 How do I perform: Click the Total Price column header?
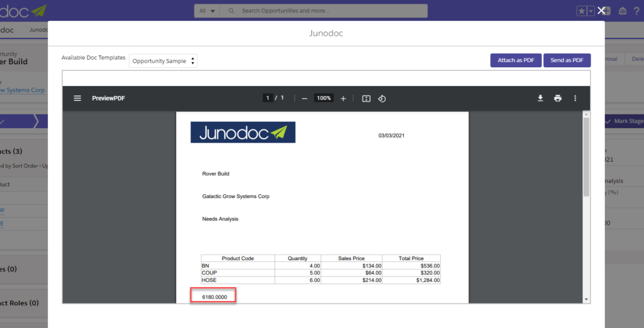[x=411, y=258]
